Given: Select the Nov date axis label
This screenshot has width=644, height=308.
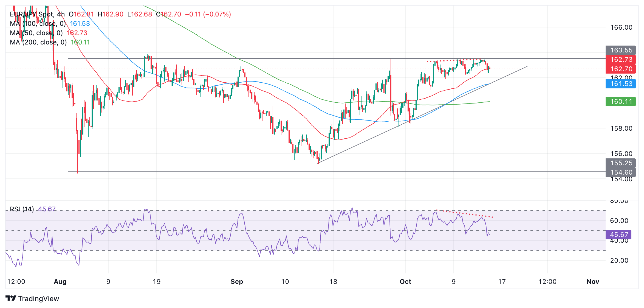Looking at the screenshot, I should pyautogui.click(x=593, y=282).
